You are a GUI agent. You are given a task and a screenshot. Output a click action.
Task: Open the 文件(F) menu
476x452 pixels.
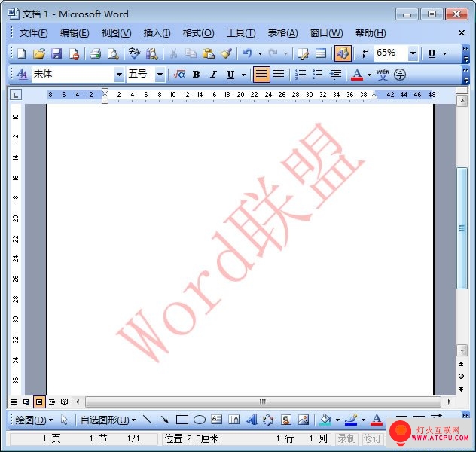(x=33, y=33)
